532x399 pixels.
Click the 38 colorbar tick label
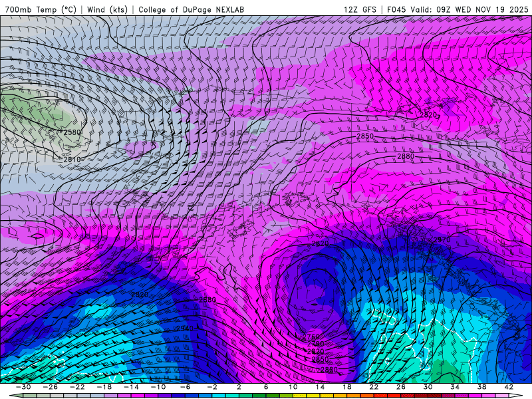tap(481, 387)
